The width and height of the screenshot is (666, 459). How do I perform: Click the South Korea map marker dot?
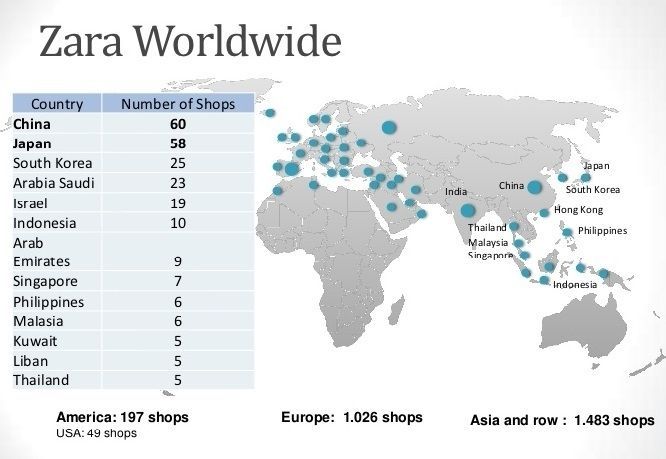(563, 178)
